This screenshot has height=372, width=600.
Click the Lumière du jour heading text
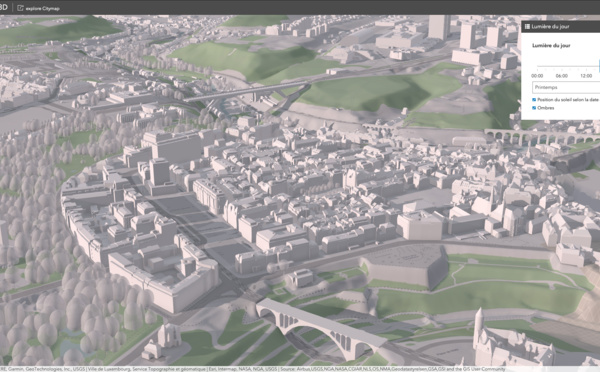point(551,46)
